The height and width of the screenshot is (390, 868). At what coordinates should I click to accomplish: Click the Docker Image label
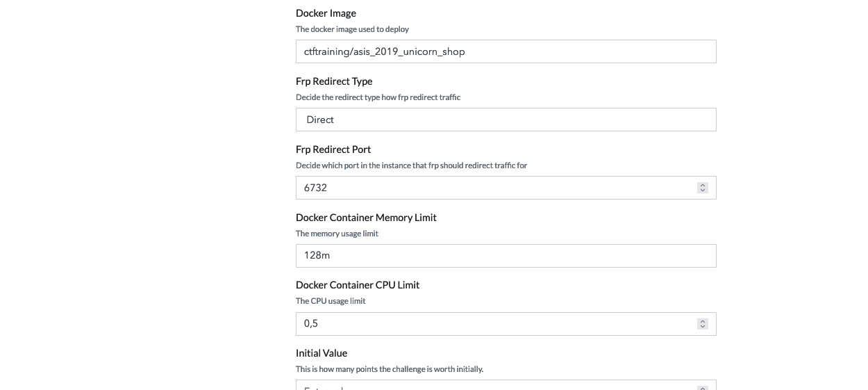click(326, 13)
